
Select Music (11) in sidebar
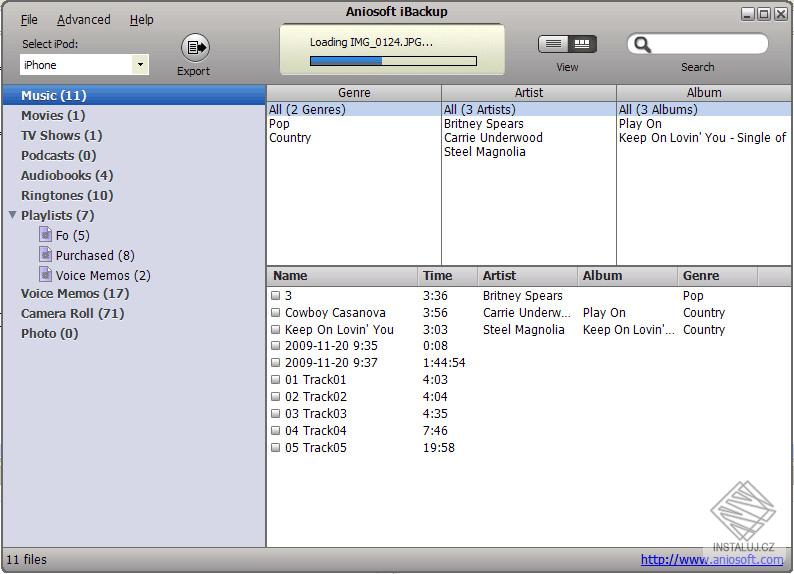(x=134, y=95)
